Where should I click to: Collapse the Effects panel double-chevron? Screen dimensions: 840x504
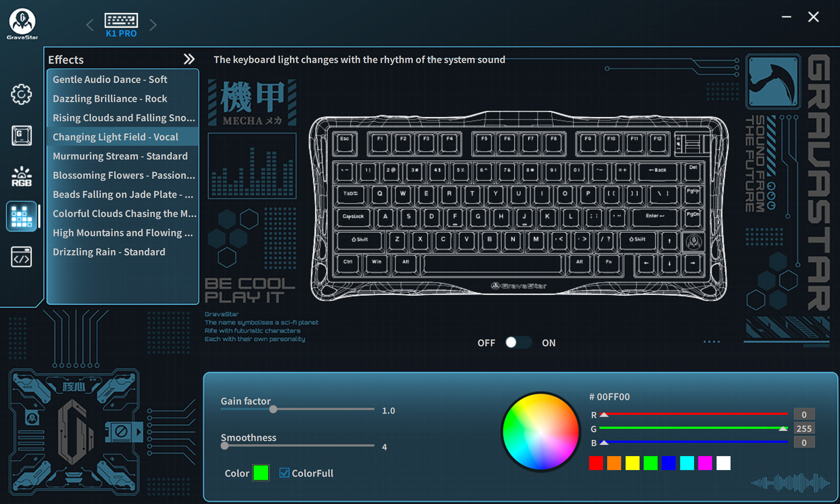[x=189, y=59]
